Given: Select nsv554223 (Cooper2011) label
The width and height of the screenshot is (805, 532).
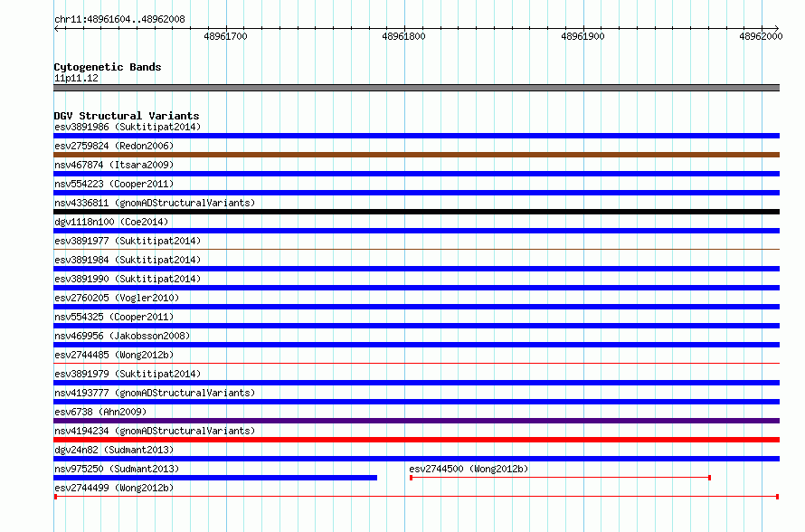Looking at the screenshot, I should pos(114,184).
